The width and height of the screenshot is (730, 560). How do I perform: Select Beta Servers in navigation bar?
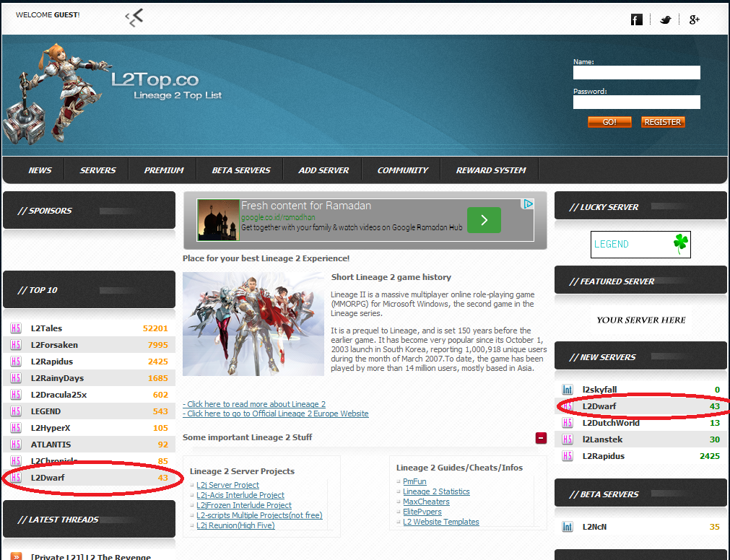241,170
